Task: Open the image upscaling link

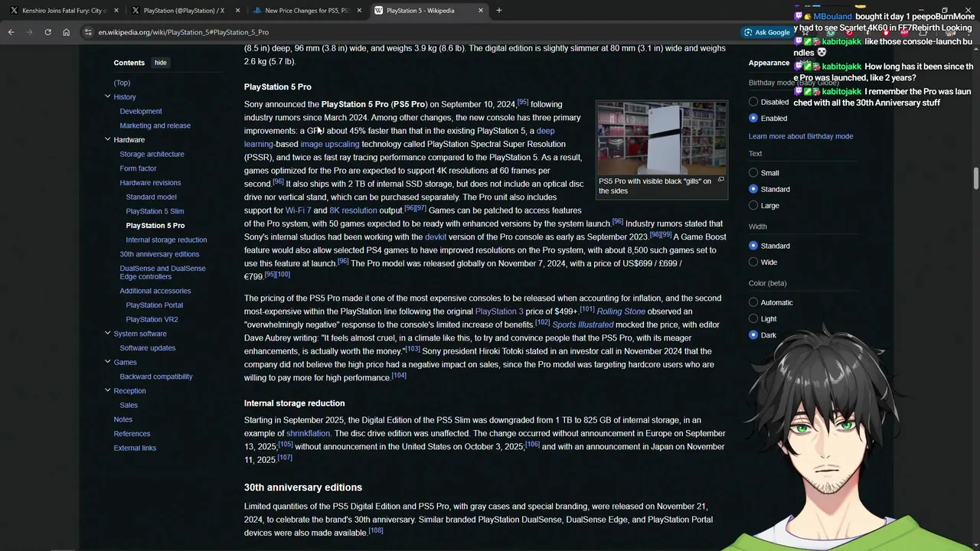Action: click(329, 144)
